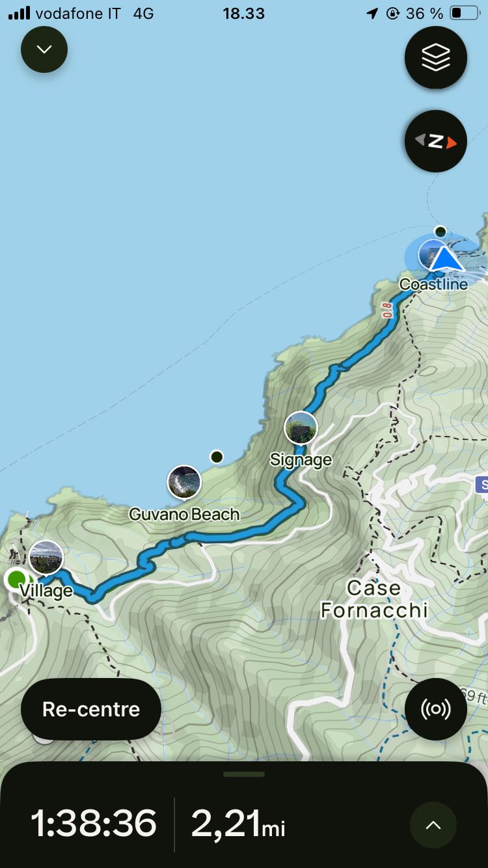Viewport: 488px width, 868px height.
Task: Collapse the map with the top chevron
Action: (44, 49)
